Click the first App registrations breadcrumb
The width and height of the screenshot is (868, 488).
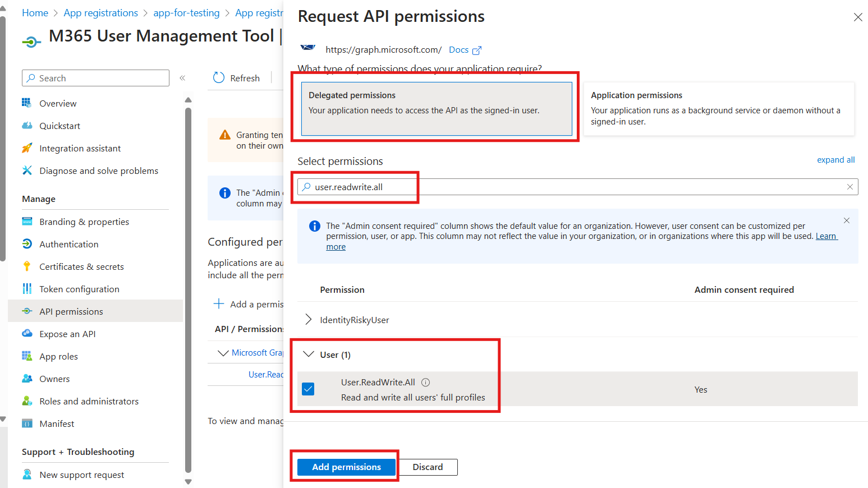[100, 13]
